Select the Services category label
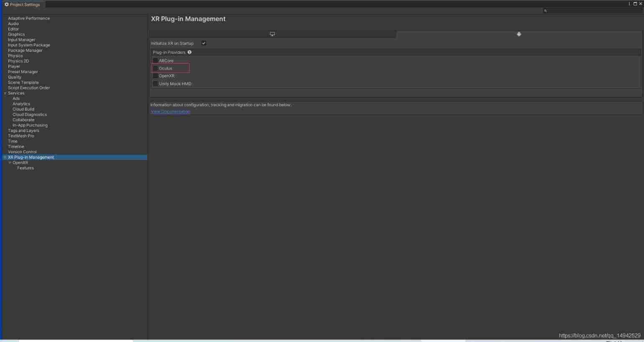The width and height of the screenshot is (644, 342). (x=16, y=94)
